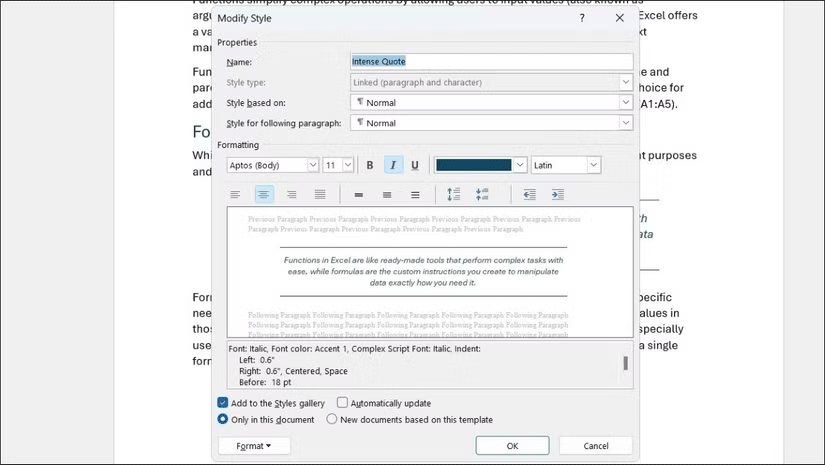825x465 pixels.
Task: Open Style based on dropdown
Action: tap(625, 103)
